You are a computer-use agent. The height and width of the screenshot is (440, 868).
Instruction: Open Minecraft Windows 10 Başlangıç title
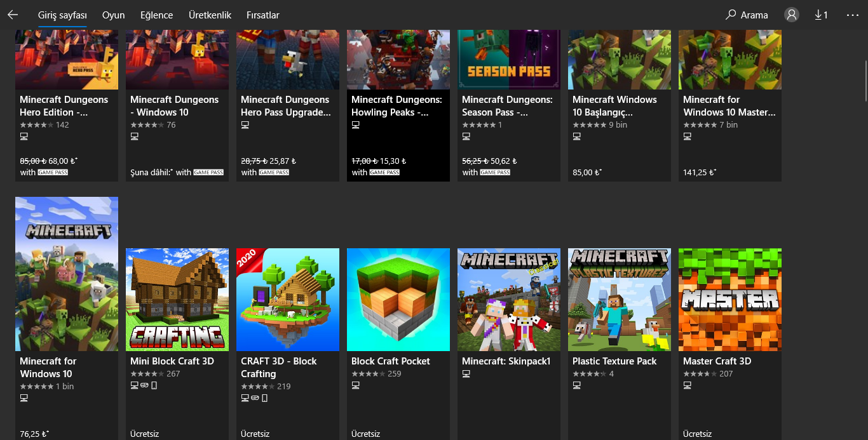pos(614,105)
